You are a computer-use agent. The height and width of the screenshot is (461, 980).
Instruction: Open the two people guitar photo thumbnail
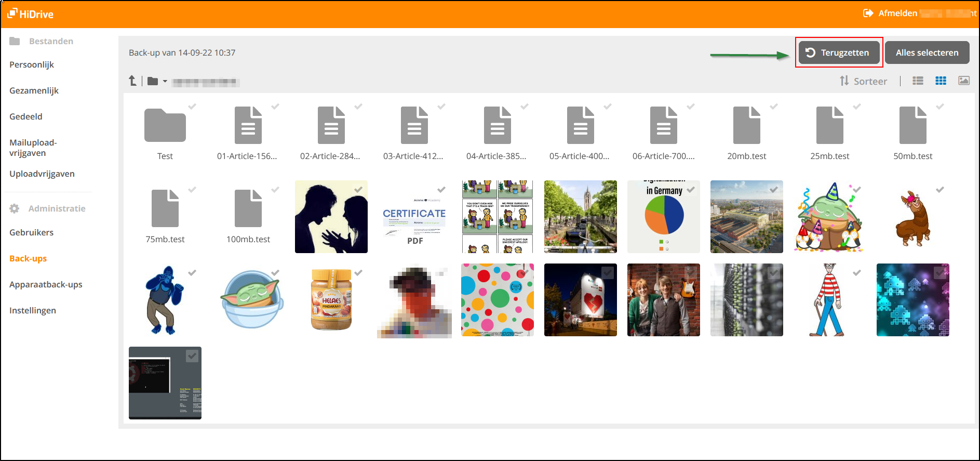664,300
